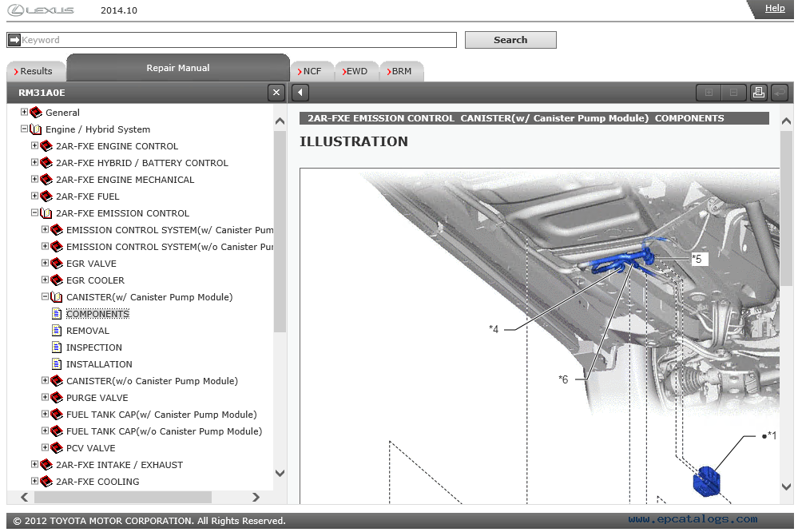
Task: Click the 2AR-FXE ENGINE CONTROL book icon
Action: point(46,146)
